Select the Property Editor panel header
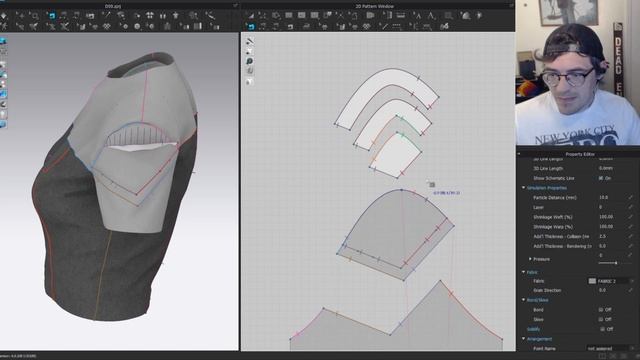 [x=580, y=154]
